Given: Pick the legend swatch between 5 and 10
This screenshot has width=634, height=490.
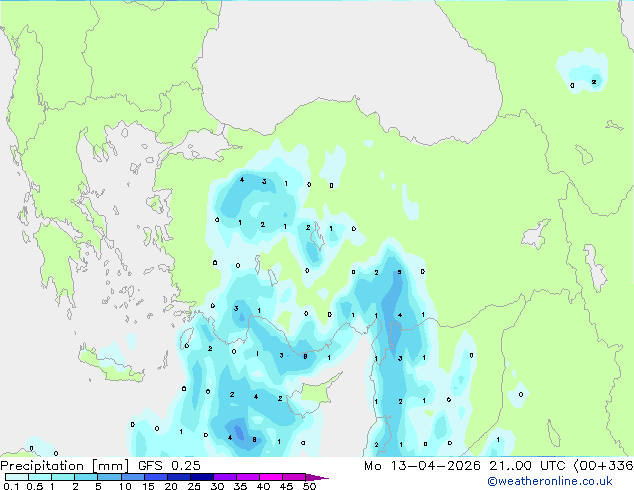Looking at the screenshot, I should point(109,477).
